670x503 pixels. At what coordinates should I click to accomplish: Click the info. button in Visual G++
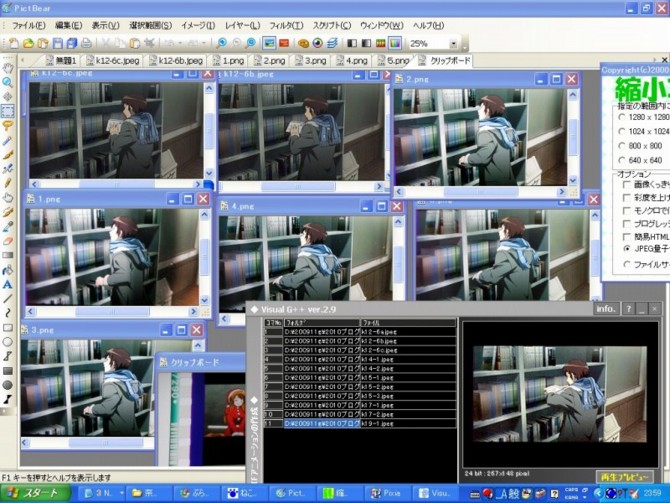[x=606, y=309]
